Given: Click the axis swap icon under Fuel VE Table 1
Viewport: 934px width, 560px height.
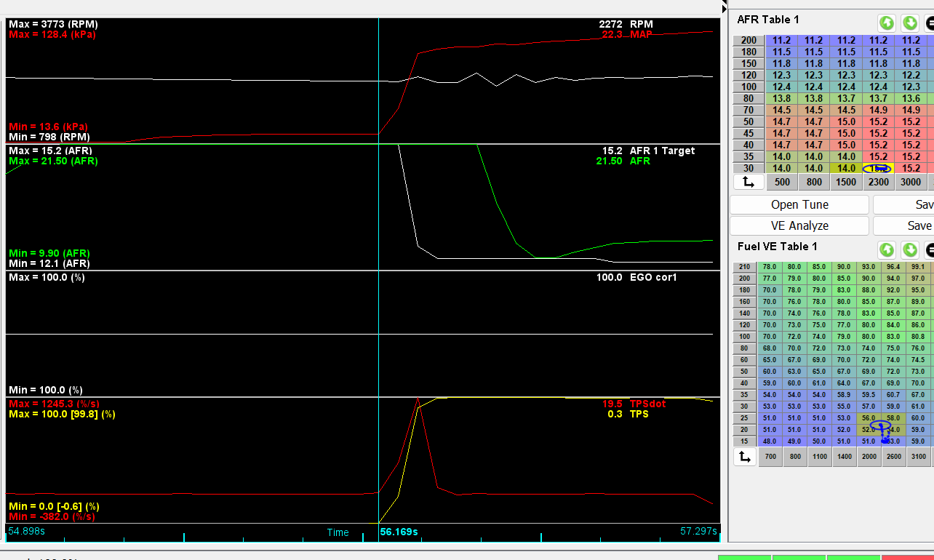Looking at the screenshot, I should [743, 457].
